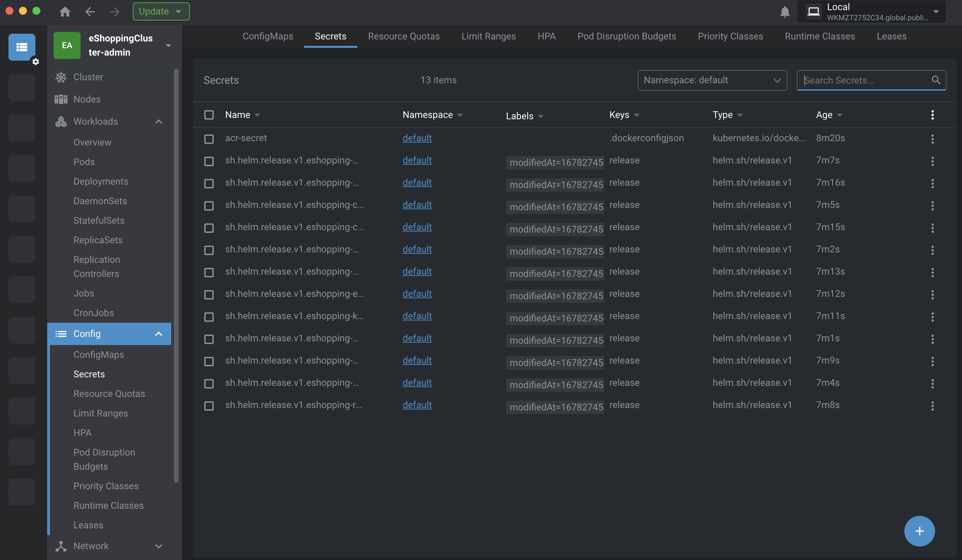The height and width of the screenshot is (560, 962).
Task: Check the box for the 7m8s secret
Action: [x=209, y=406]
